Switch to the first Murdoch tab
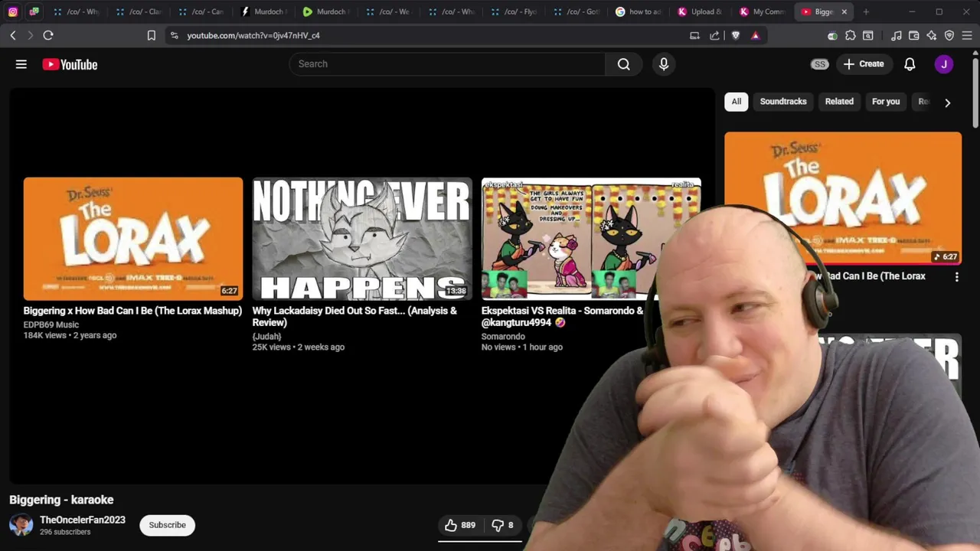 pyautogui.click(x=265, y=11)
